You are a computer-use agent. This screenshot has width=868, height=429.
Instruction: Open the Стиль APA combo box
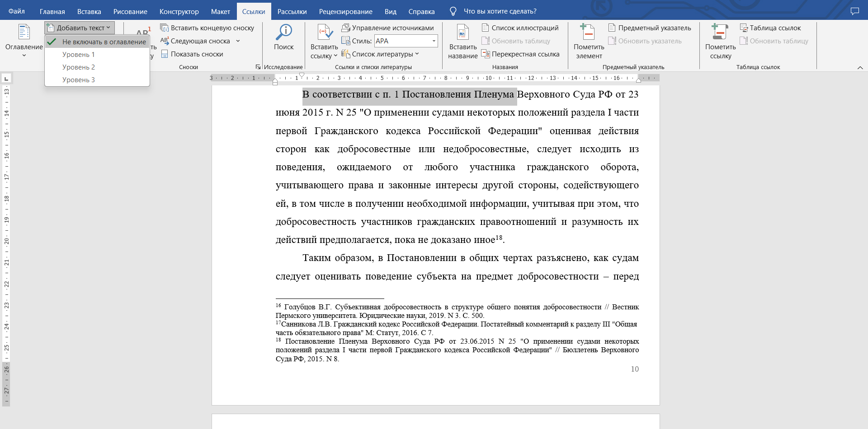[406, 41]
